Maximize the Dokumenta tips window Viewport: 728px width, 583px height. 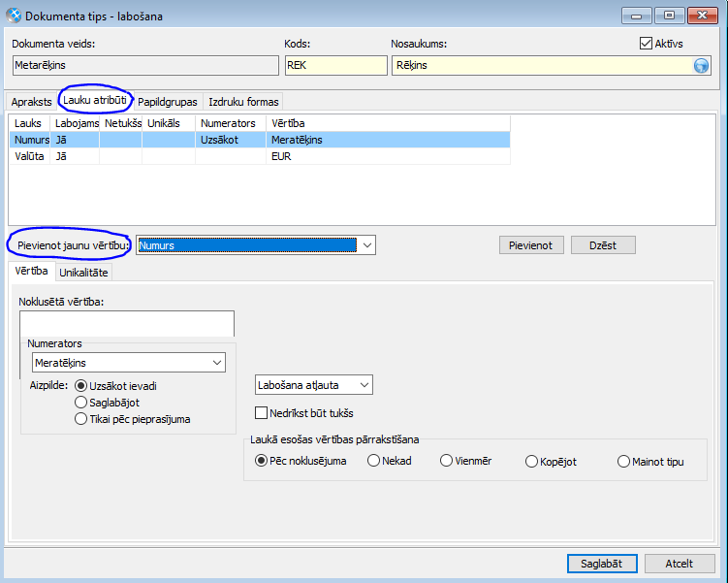(669, 16)
